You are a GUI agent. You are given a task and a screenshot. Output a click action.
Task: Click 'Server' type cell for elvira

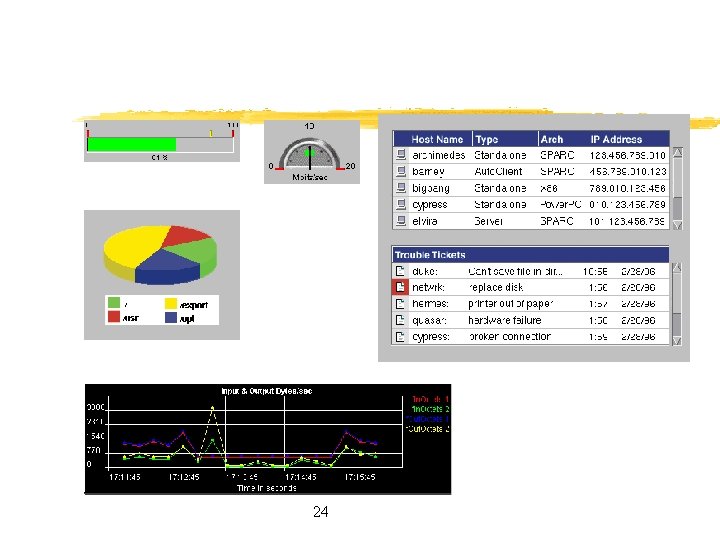pyautogui.click(x=488, y=221)
